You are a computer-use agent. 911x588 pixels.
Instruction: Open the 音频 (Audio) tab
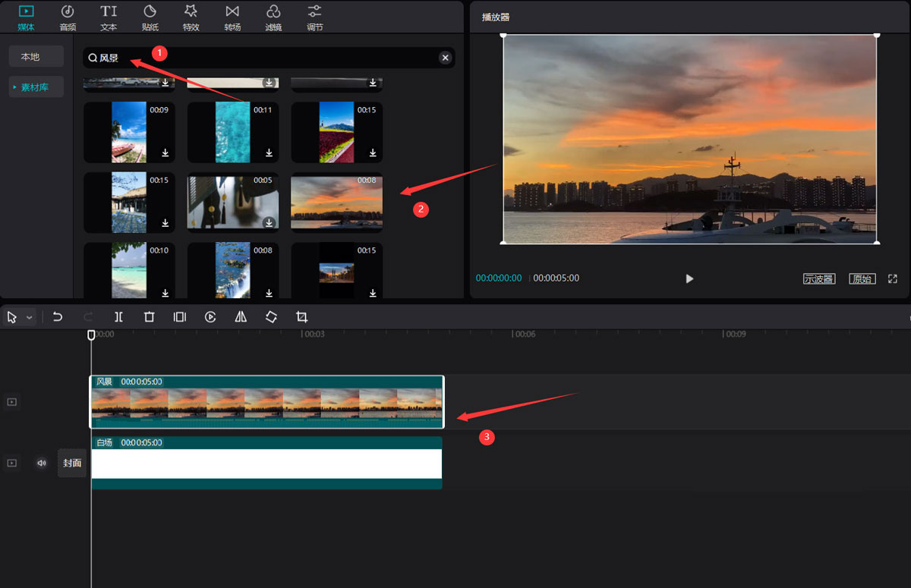click(68, 17)
